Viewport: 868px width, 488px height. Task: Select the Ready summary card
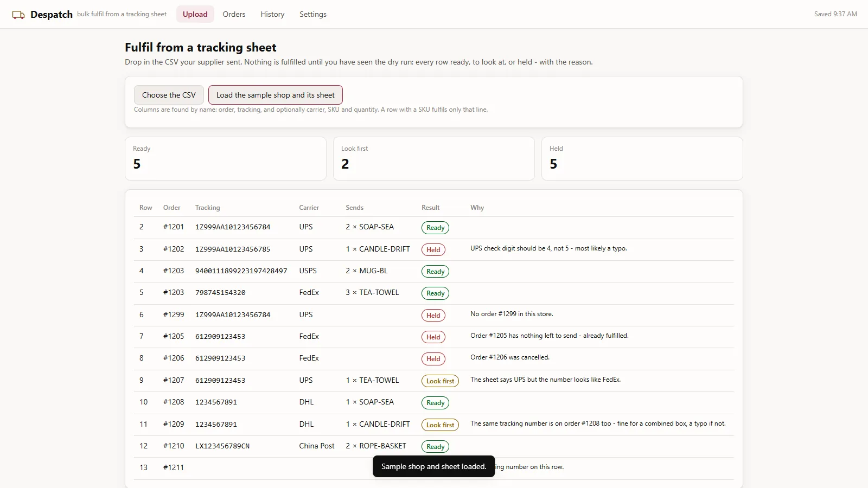pos(226,158)
